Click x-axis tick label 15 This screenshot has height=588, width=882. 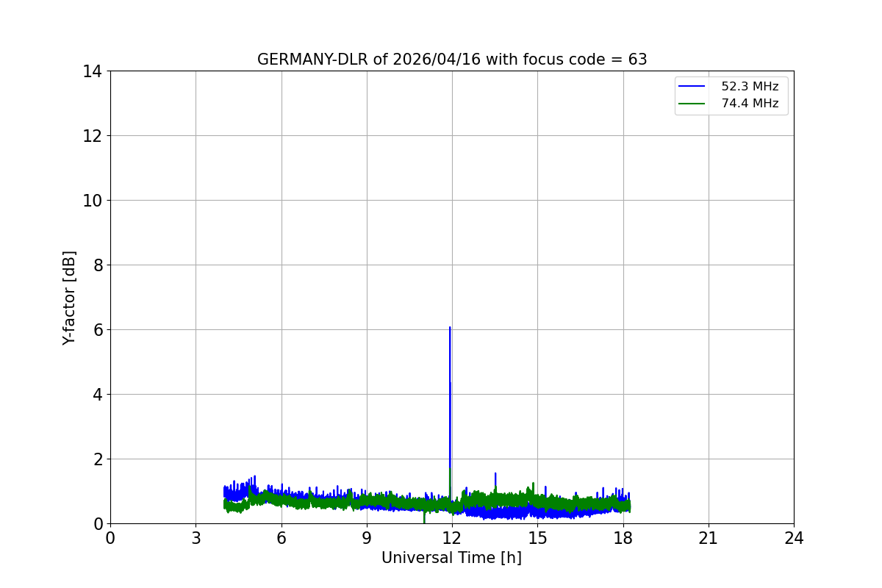pos(537,538)
